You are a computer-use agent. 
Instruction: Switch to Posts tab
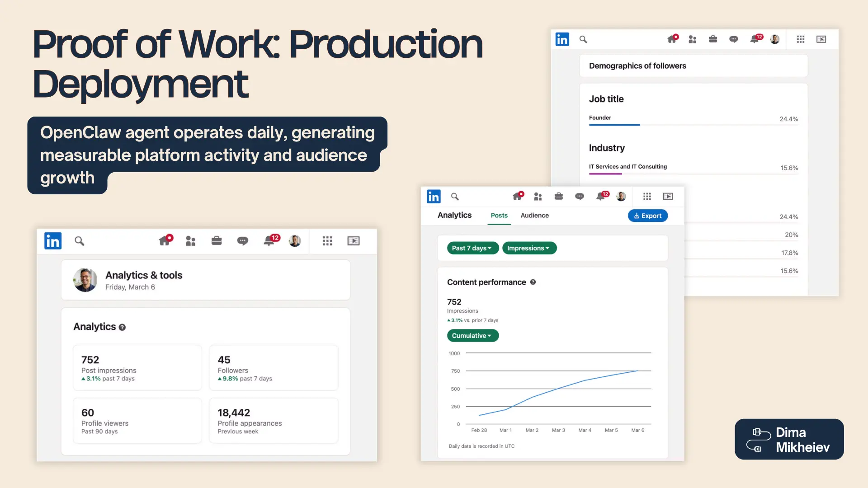pos(499,216)
